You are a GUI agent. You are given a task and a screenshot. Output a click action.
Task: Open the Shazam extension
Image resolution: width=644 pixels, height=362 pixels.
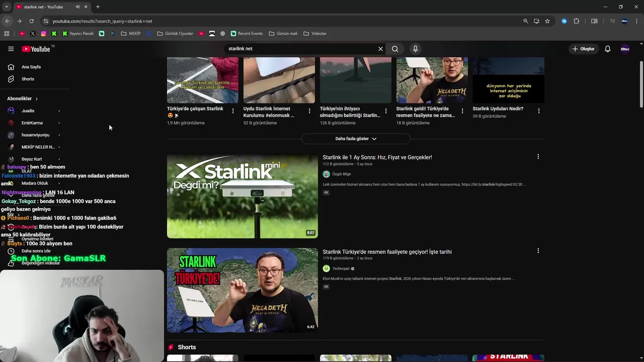pos(564,21)
